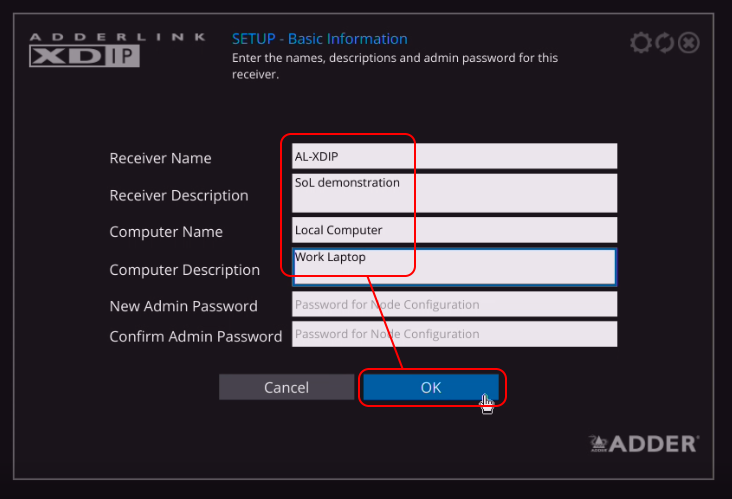Click the SETUP - Basic Information heading
This screenshot has height=499, width=732.
[319, 39]
